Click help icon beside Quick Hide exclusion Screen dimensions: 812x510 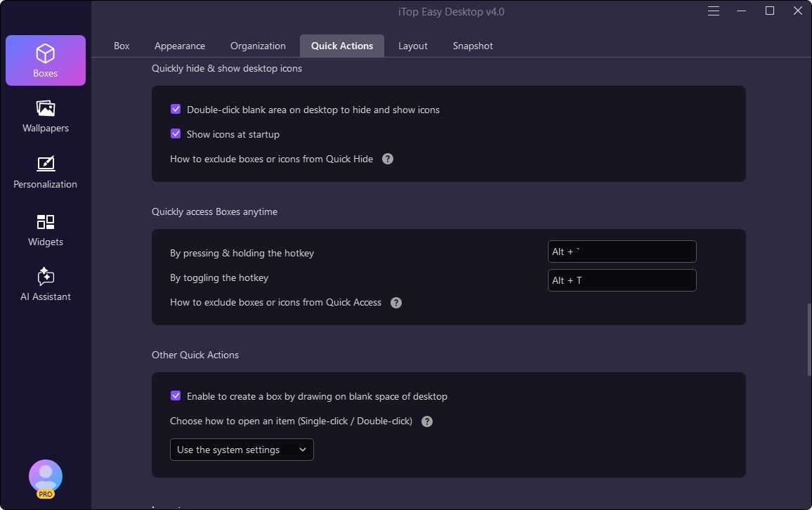point(388,159)
